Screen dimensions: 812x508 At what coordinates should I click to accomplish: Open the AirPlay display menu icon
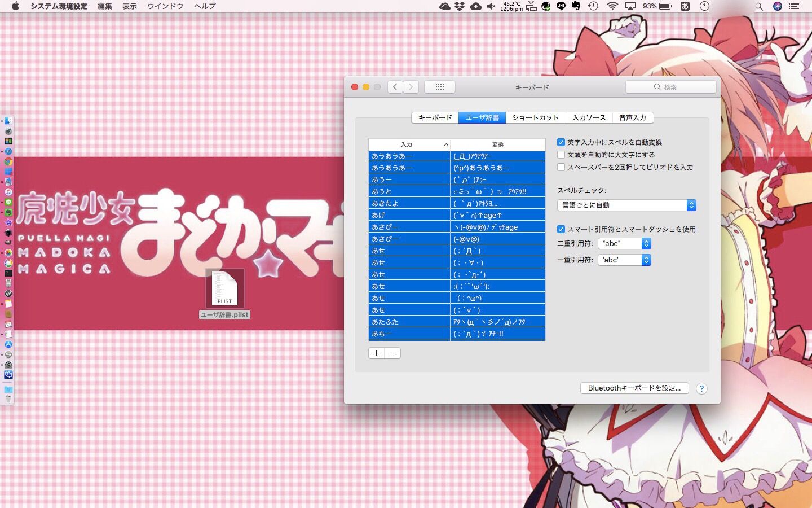[630, 6]
